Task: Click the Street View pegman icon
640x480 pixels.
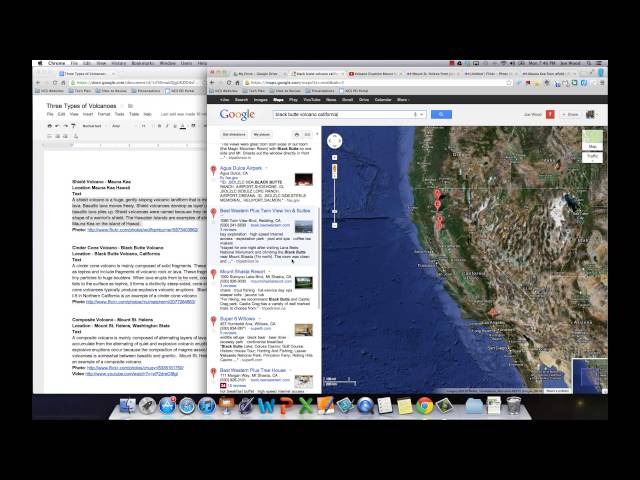Action: coord(334,169)
